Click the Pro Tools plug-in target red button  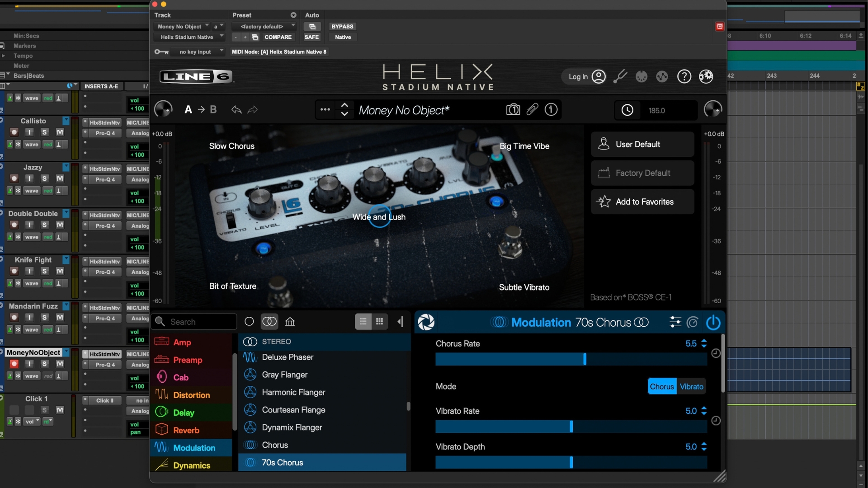click(x=720, y=27)
